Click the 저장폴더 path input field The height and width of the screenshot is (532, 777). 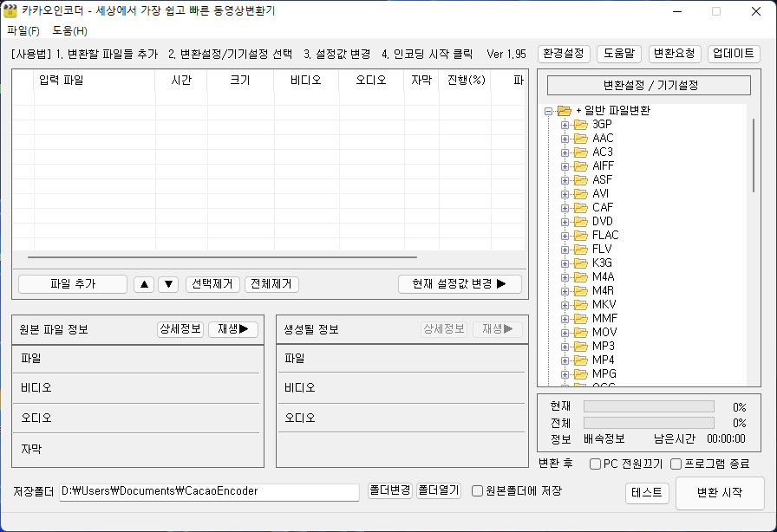pos(209,491)
